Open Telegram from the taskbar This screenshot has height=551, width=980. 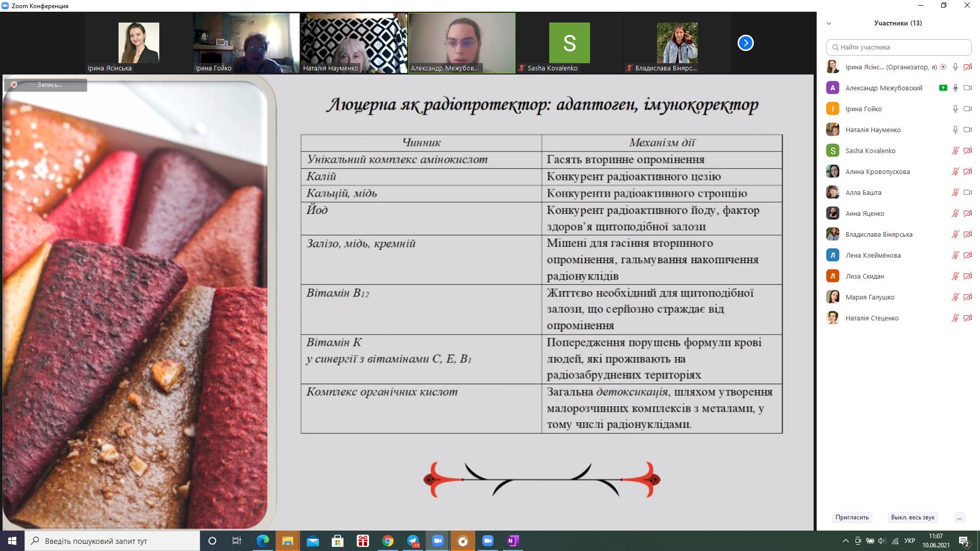pos(413,541)
